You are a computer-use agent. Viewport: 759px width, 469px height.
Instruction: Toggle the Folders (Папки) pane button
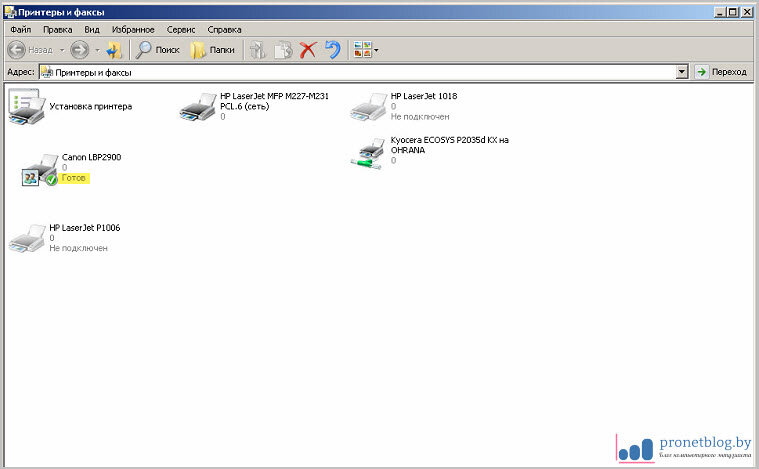213,50
